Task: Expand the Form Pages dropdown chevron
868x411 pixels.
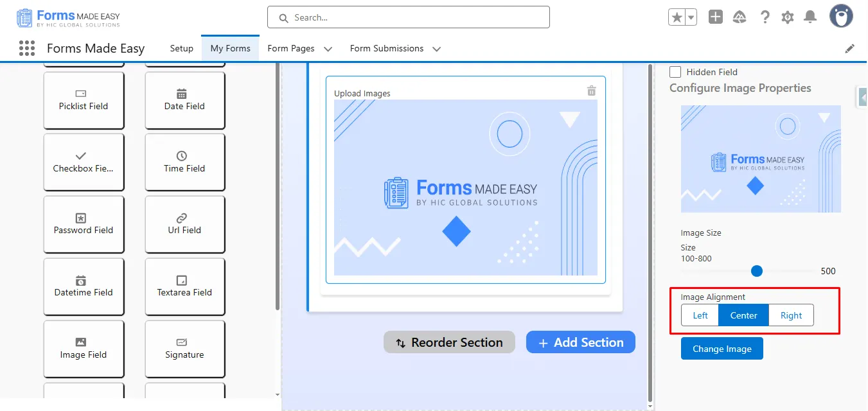Action: (328, 49)
